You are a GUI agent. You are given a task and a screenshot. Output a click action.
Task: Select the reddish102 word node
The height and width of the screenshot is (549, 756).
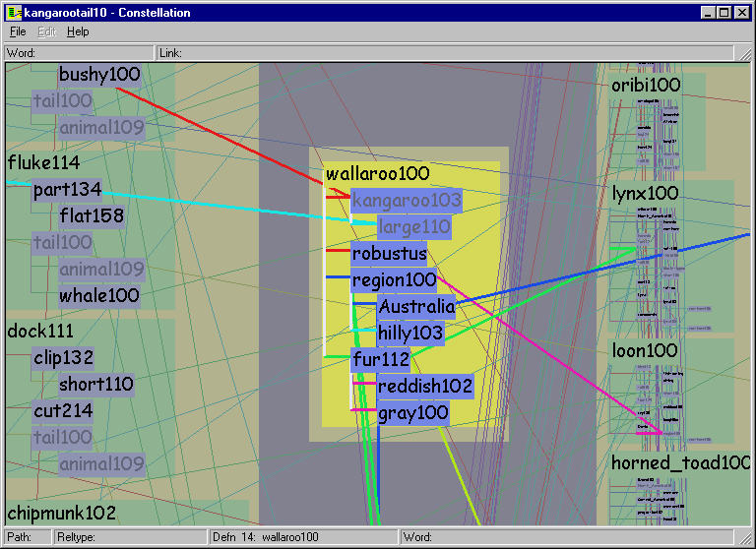425,386
